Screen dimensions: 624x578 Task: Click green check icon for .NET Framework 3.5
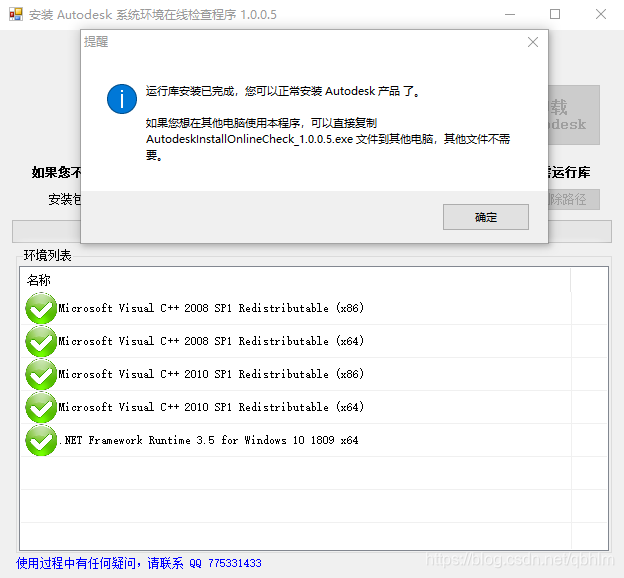click(41, 440)
